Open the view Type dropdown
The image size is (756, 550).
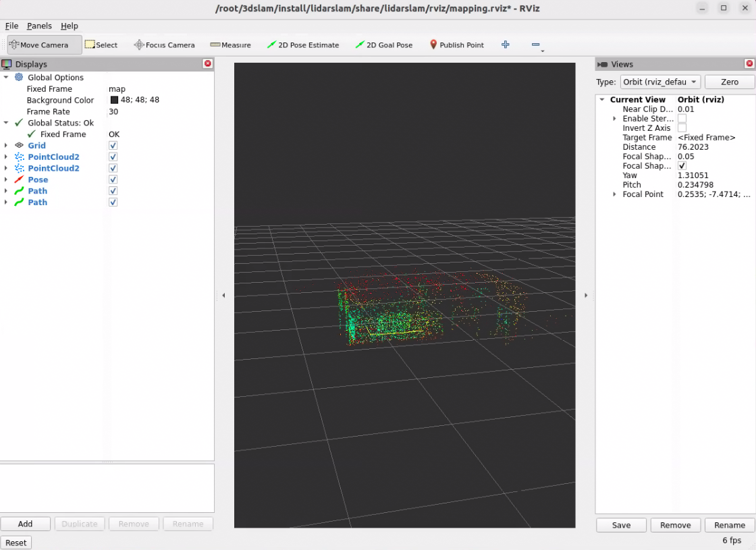pos(659,82)
